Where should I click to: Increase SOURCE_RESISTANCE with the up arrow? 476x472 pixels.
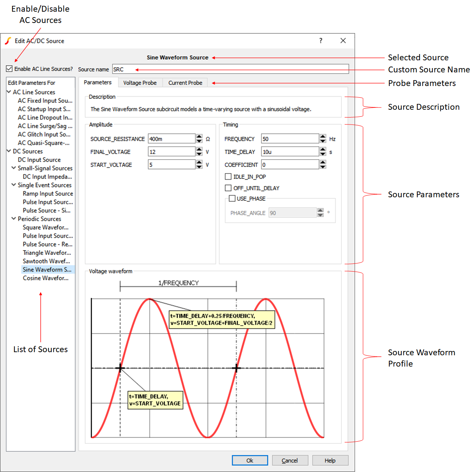pyautogui.click(x=199, y=137)
